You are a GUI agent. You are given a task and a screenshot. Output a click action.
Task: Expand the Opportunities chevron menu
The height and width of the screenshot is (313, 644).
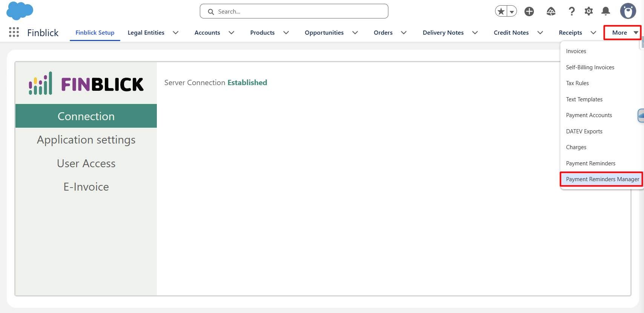coord(355,33)
